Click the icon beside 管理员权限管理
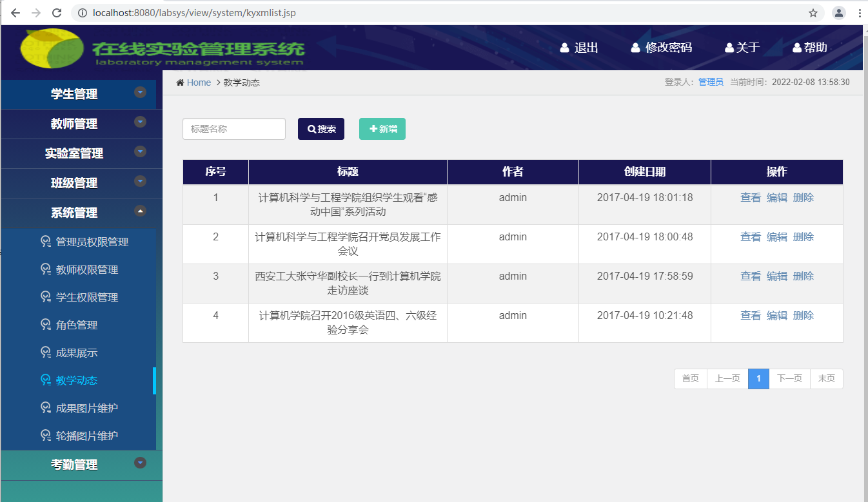This screenshot has height=502, width=868. tap(46, 242)
